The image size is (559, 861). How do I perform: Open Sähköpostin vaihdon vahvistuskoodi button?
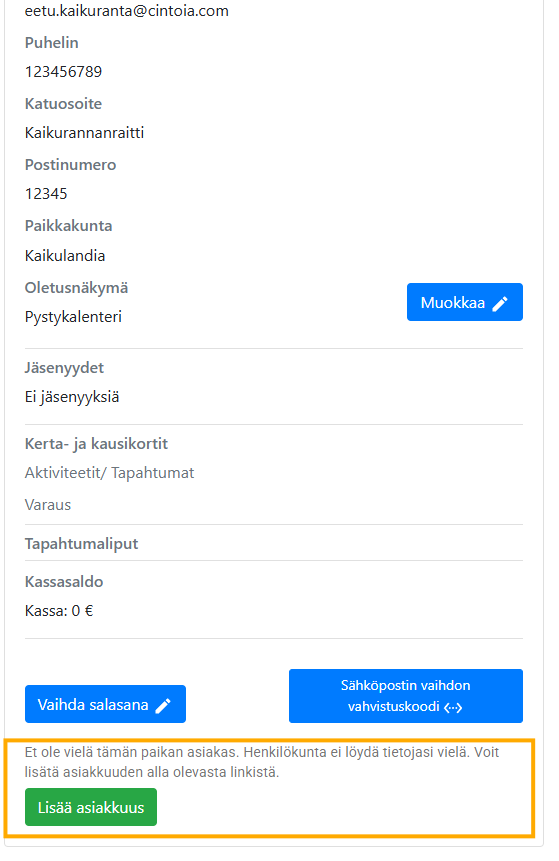click(x=406, y=696)
